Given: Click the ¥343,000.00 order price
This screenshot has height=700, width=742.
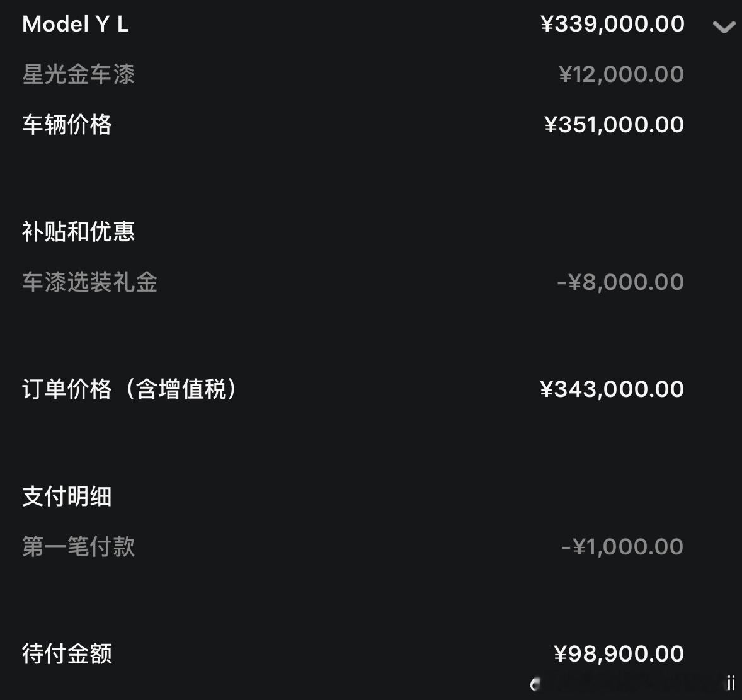Looking at the screenshot, I should [612, 389].
